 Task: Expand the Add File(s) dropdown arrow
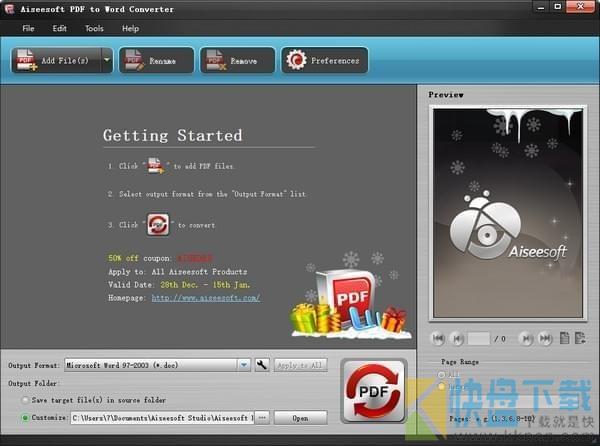pyautogui.click(x=107, y=60)
